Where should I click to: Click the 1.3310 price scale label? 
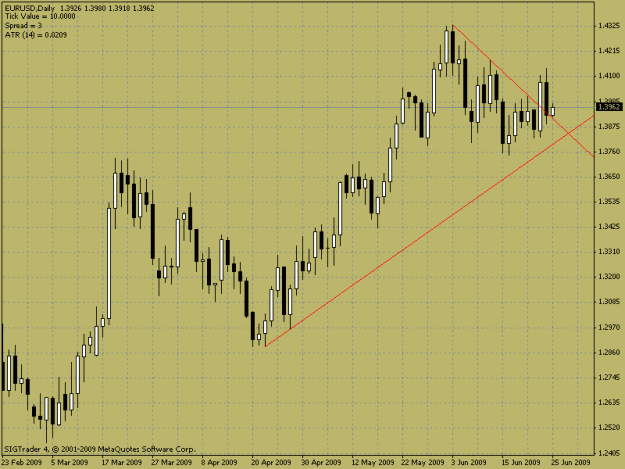[609, 251]
